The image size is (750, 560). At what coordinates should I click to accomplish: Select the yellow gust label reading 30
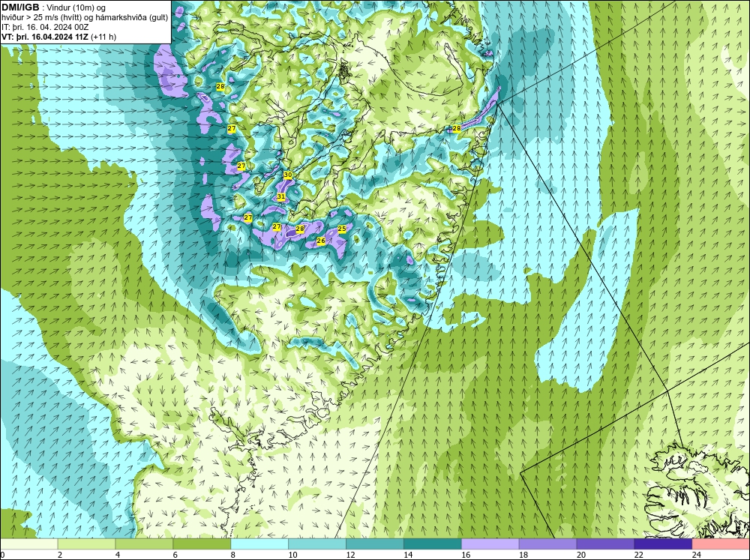(287, 175)
